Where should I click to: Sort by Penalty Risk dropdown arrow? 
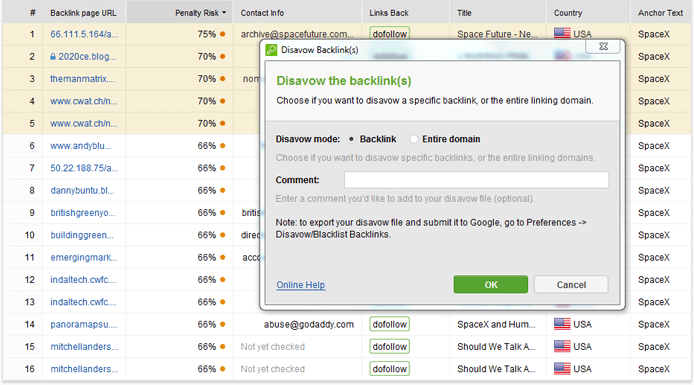tap(224, 13)
